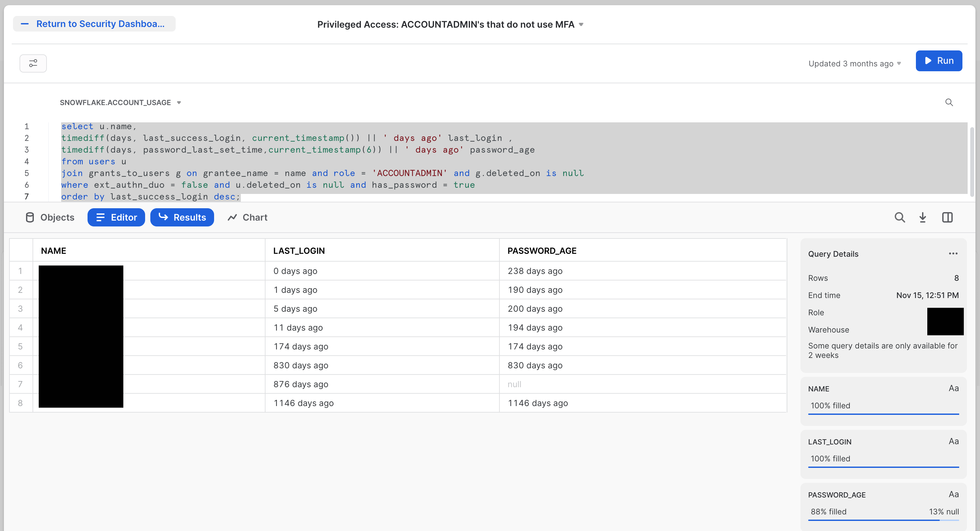Image resolution: width=980 pixels, height=531 pixels.
Task: Sort by the PASSWORD_AGE column header
Action: (x=542, y=251)
